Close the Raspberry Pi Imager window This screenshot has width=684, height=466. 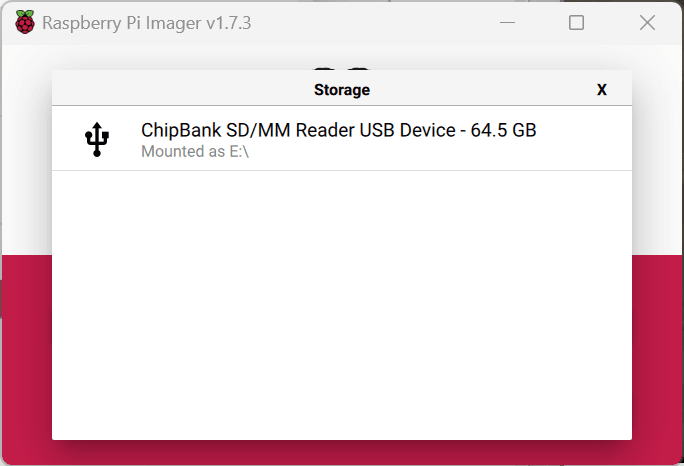click(x=647, y=23)
